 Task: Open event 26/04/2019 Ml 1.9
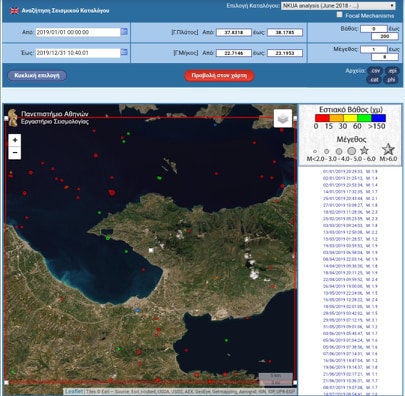coord(350,286)
